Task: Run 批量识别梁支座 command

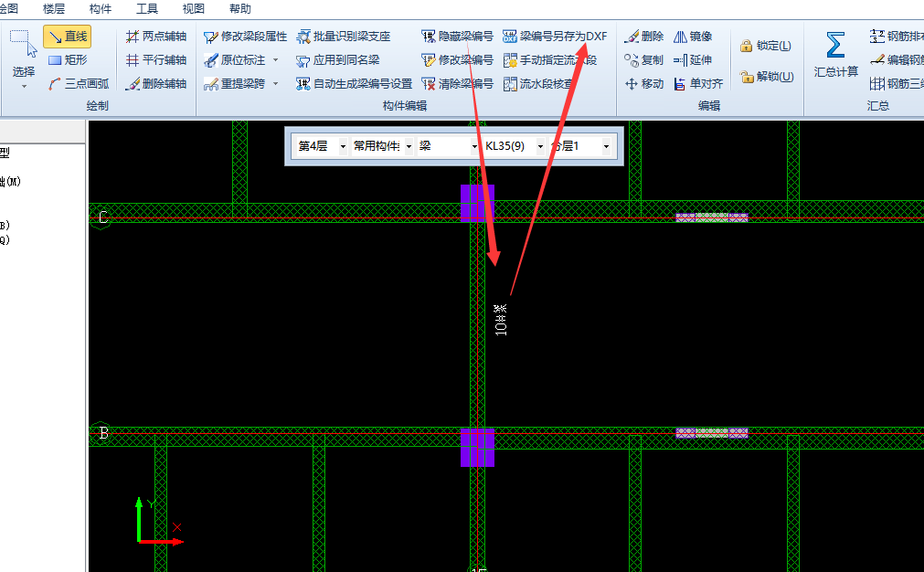Action: (344, 37)
